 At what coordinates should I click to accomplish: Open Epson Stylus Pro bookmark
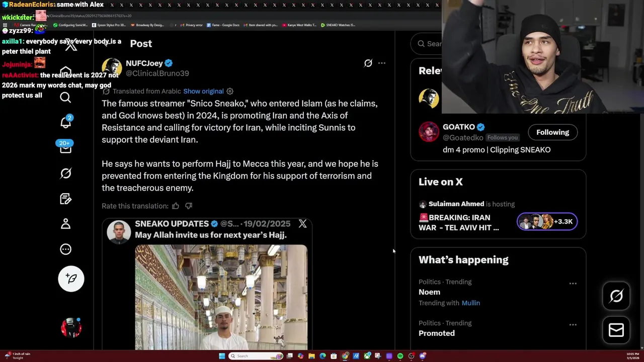coord(109,25)
